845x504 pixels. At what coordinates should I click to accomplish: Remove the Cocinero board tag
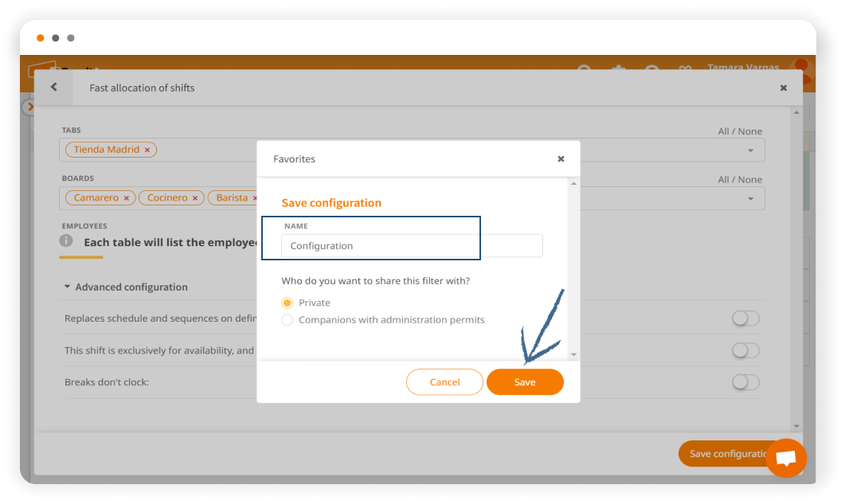tap(196, 197)
